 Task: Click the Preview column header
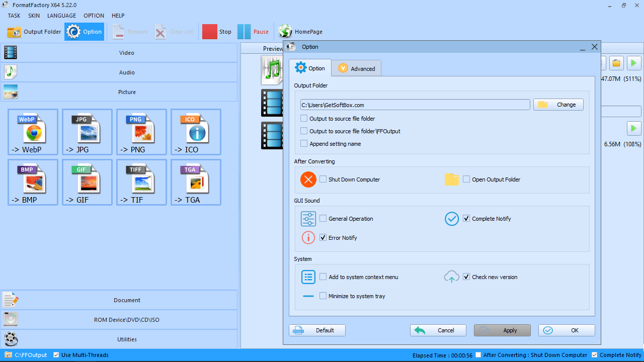click(x=273, y=49)
